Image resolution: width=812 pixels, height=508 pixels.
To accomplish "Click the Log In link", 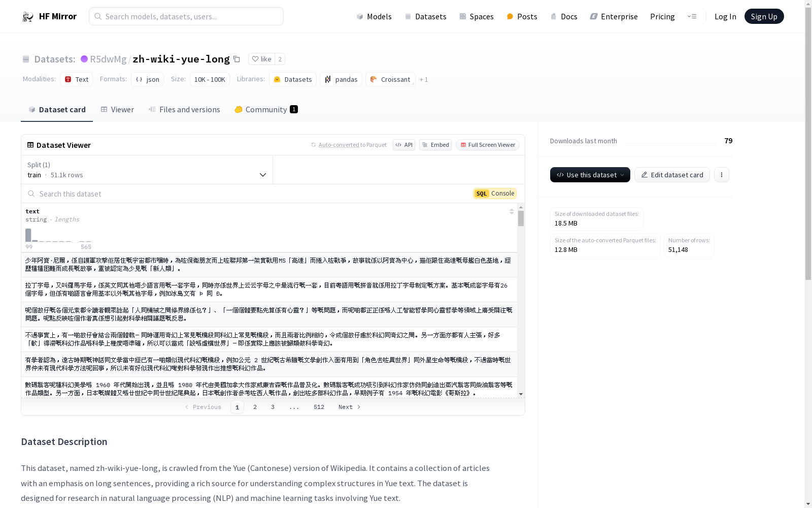I will [x=725, y=17].
